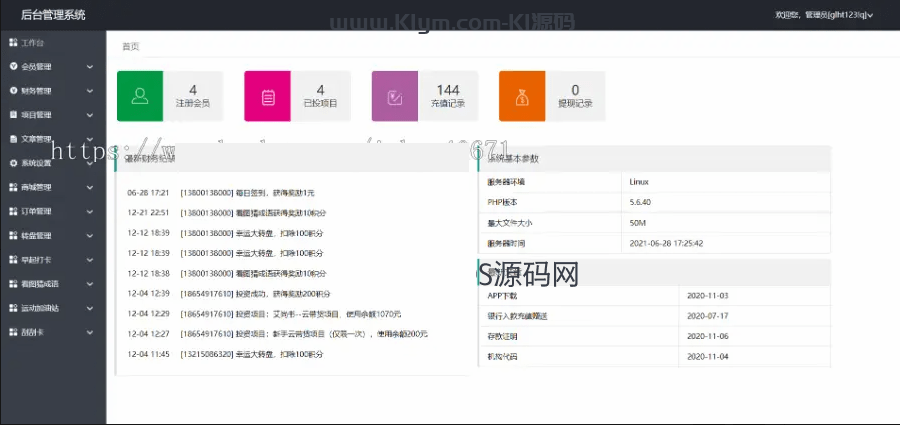The image size is (900, 425).
Task: Click the 文章管理 document icon
Action: pyautogui.click(x=13, y=139)
